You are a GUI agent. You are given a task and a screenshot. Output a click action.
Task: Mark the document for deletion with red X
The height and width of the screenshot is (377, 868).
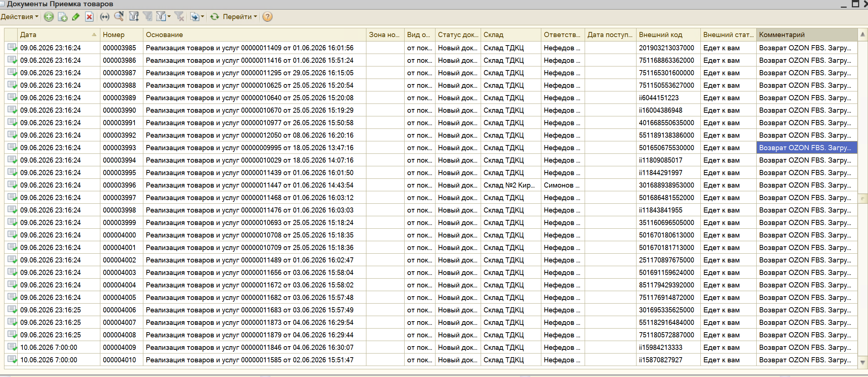tap(89, 17)
